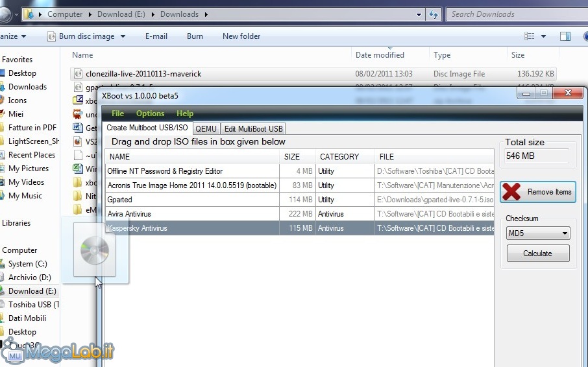Screen dimensions: 588x367
Task: Open Recent Places in sidebar
Action: point(32,155)
